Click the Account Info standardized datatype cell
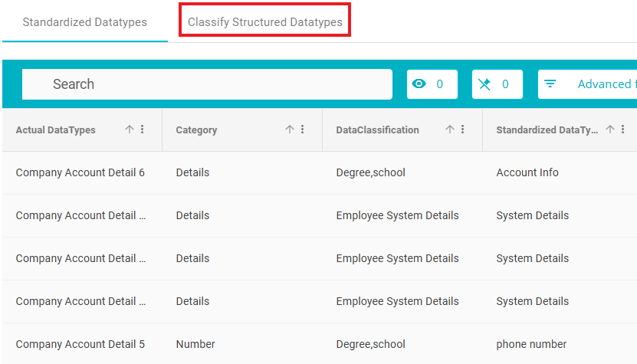The image size is (637, 364). coord(527,172)
